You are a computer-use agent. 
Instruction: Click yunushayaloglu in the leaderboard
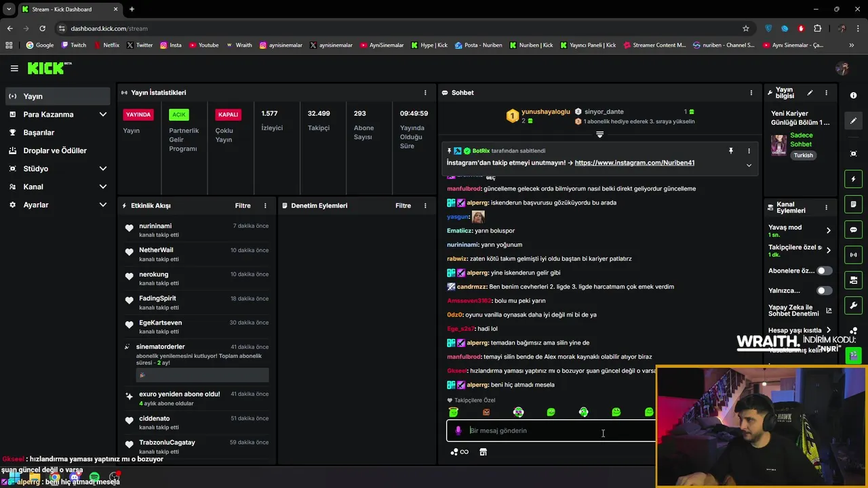(546, 112)
